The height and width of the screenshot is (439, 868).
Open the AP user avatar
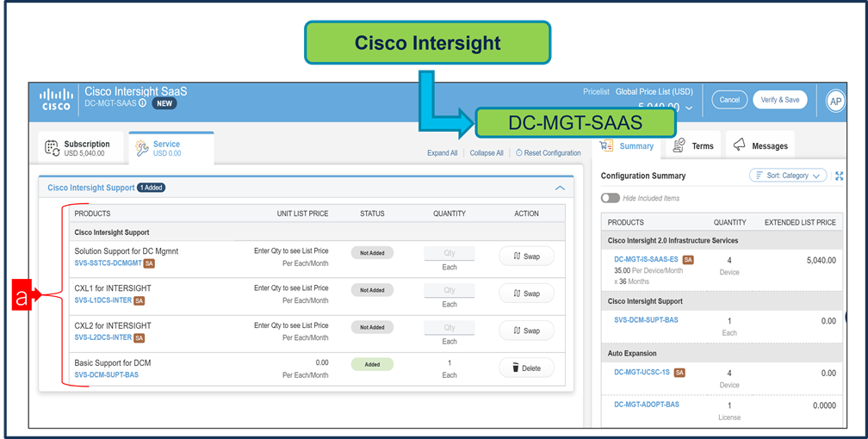pos(834,102)
